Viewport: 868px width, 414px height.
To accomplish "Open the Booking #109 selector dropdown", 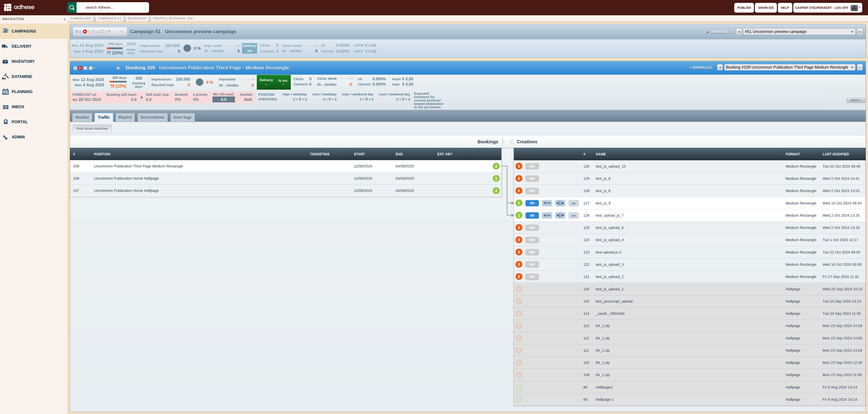I will click(x=789, y=67).
